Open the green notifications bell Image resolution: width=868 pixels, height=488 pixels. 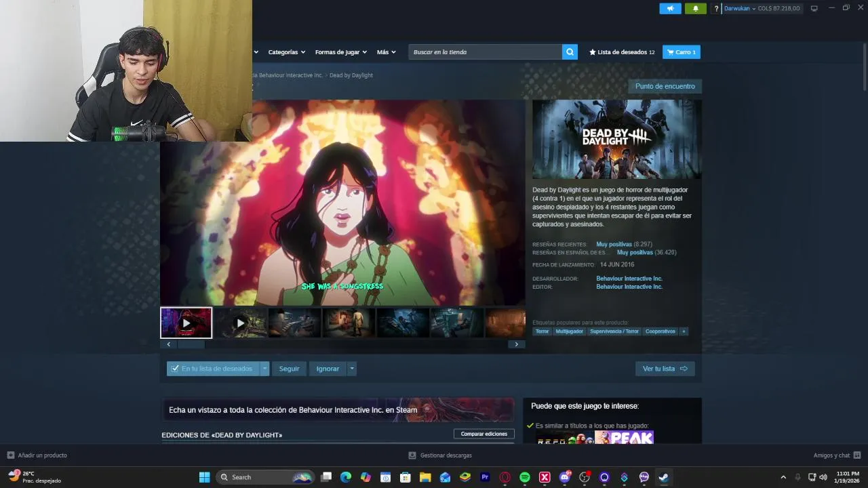695,8
